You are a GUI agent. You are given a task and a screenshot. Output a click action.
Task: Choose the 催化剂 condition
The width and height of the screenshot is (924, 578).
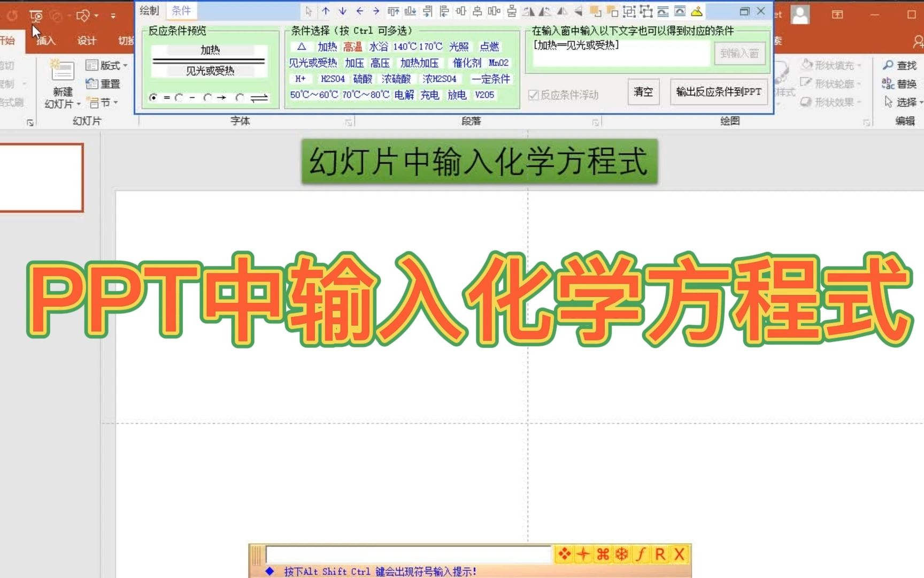(x=467, y=63)
